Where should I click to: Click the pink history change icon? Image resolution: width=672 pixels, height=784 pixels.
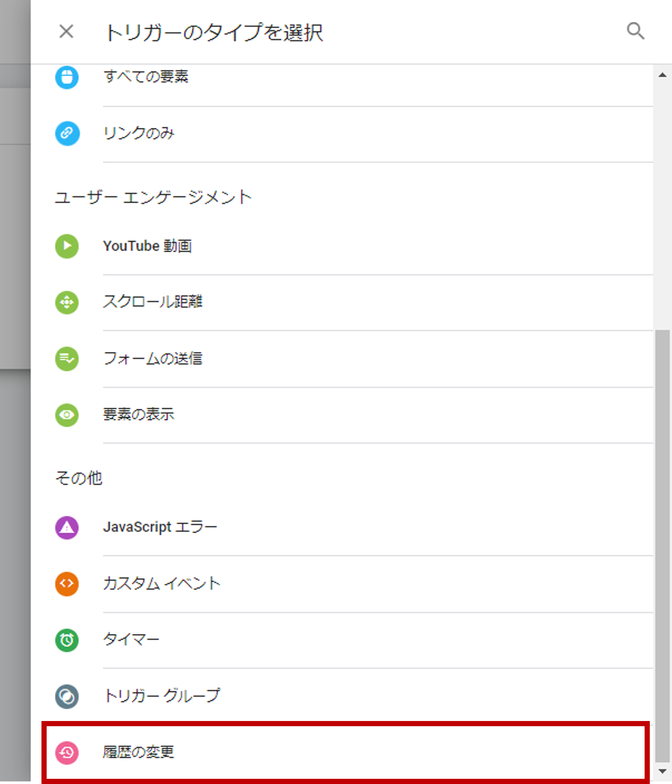click(67, 752)
